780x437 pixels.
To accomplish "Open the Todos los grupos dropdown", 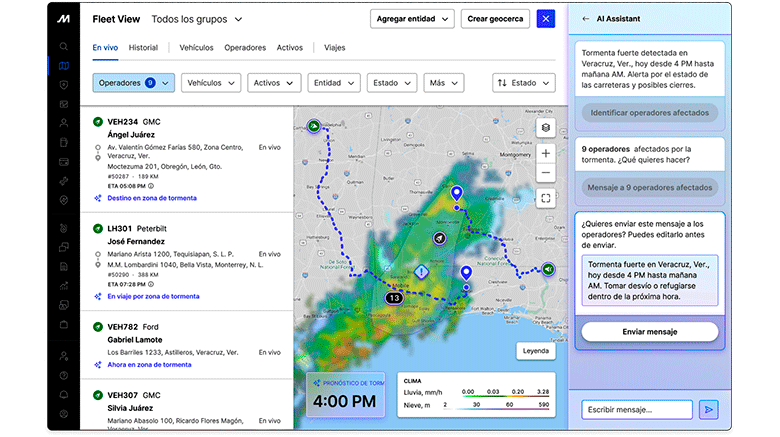I will click(x=197, y=19).
